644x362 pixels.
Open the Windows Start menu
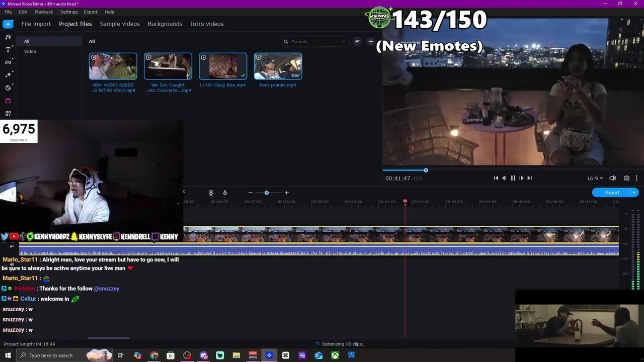[x=8, y=355]
